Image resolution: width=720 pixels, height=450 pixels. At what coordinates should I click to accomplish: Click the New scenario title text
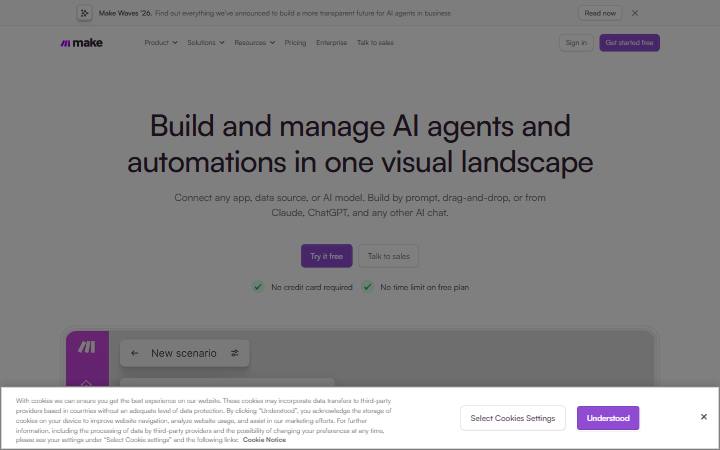[184, 353]
